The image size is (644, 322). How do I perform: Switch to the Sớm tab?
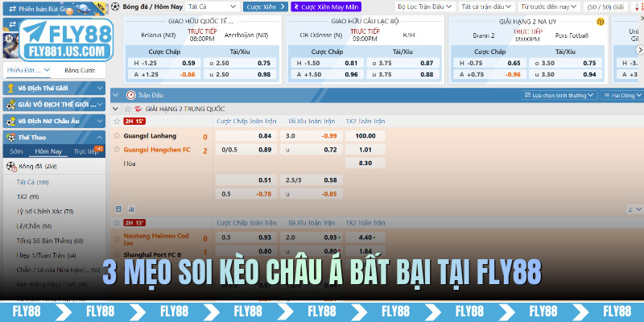(16, 151)
